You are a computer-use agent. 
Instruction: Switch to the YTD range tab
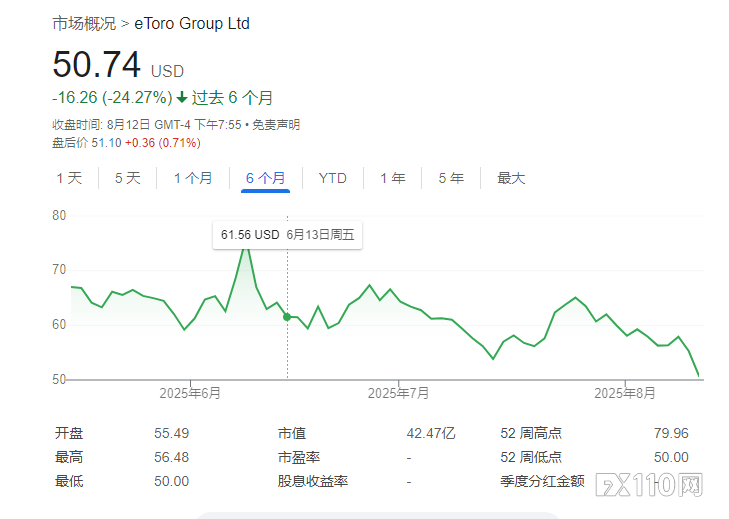click(333, 178)
